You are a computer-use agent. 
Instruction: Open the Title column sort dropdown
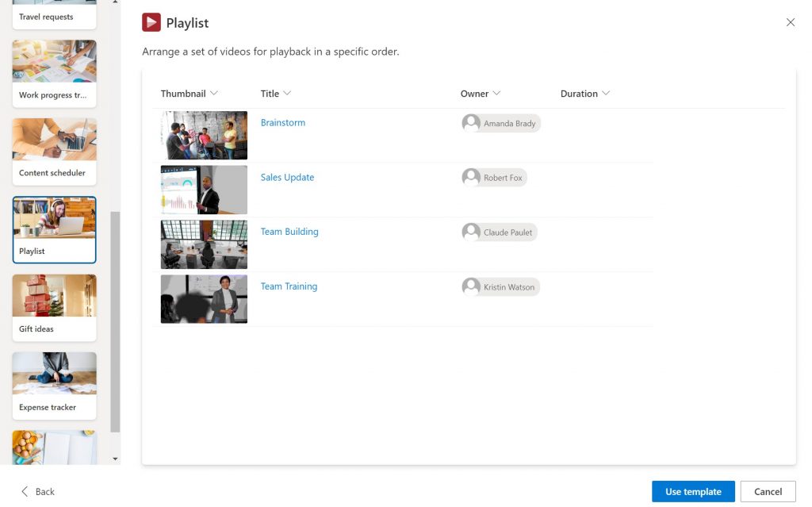[287, 93]
